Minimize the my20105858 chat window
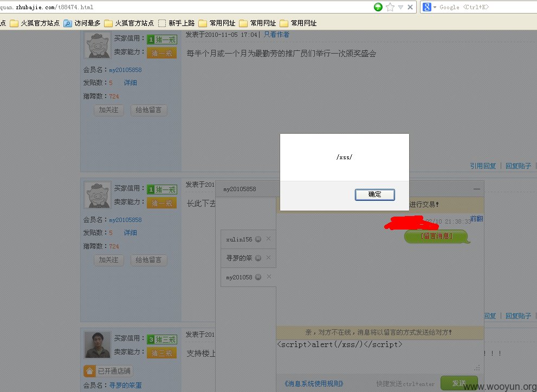The height and width of the screenshot is (392, 537). point(477,189)
